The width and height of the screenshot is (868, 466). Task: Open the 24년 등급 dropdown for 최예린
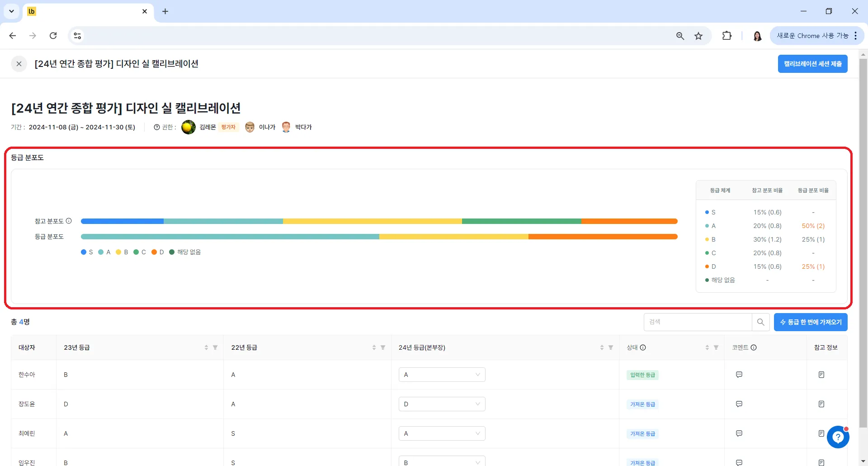[442, 433]
